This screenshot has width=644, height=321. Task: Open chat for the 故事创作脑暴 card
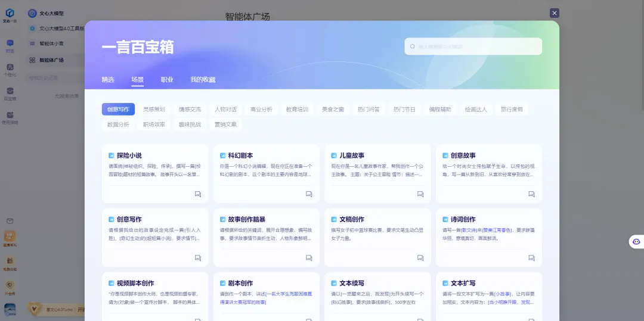(309, 258)
